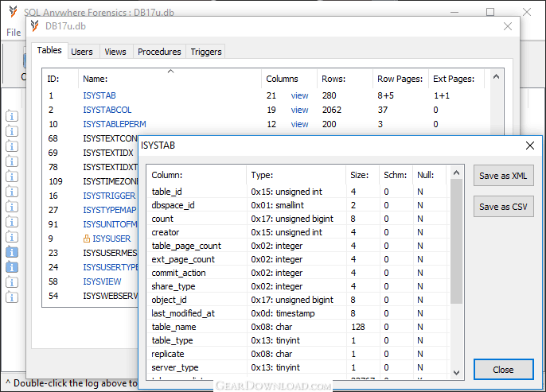Select the table_type row
Screen dimensions: 546x392
pos(298,340)
